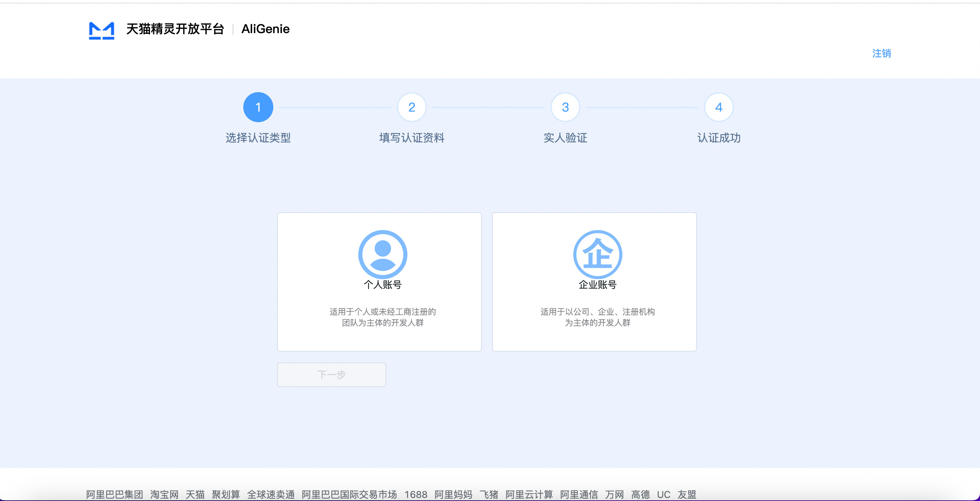Select the personal account avatar icon
The height and width of the screenshot is (501, 980).
[383, 255]
